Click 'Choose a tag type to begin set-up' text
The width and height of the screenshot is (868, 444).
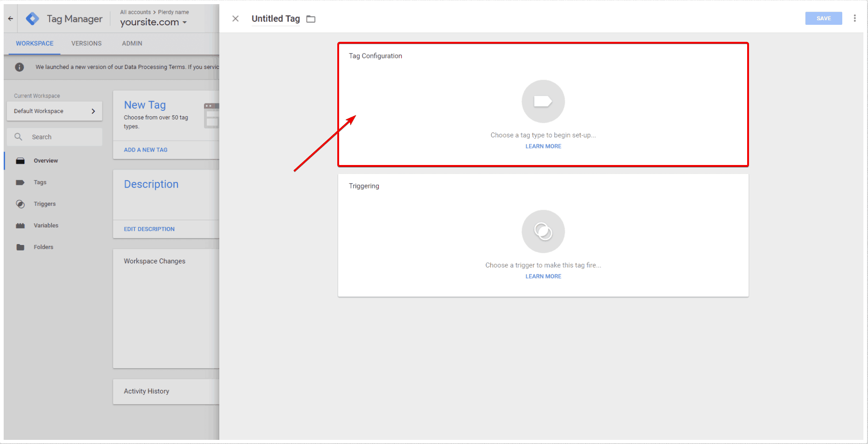tap(543, 135)
